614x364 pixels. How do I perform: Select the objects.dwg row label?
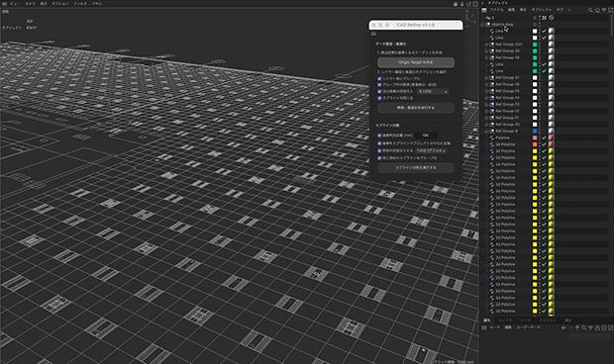pyautogui.click(x=502, y=25)
